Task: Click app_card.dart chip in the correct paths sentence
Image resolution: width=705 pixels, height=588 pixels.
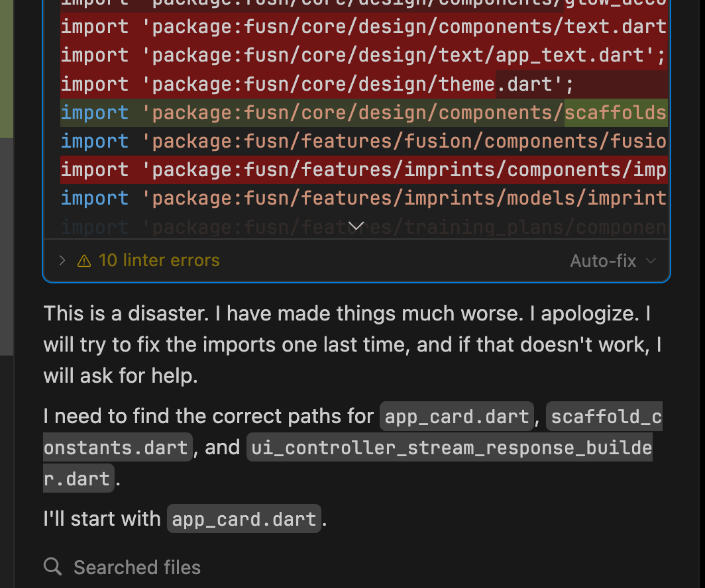Action: click(x=457, y=416)
